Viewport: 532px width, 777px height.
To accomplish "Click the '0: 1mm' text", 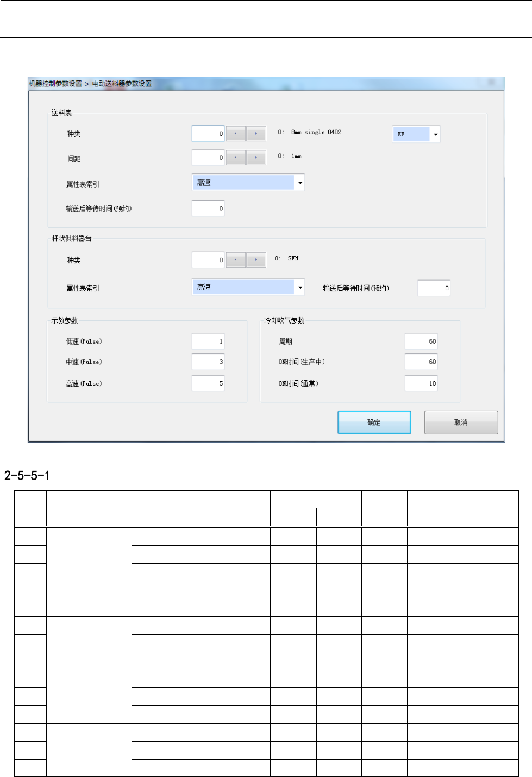I will click(x=290, y=156).
